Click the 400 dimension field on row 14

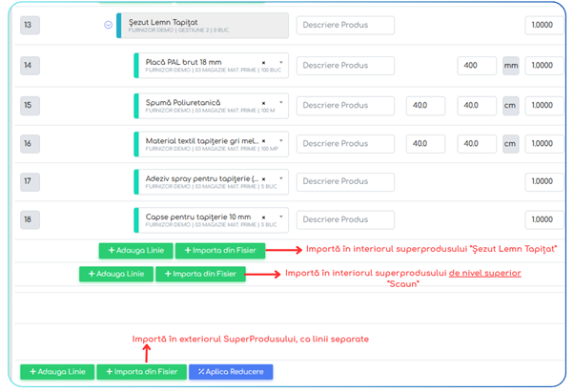[477, 66]
